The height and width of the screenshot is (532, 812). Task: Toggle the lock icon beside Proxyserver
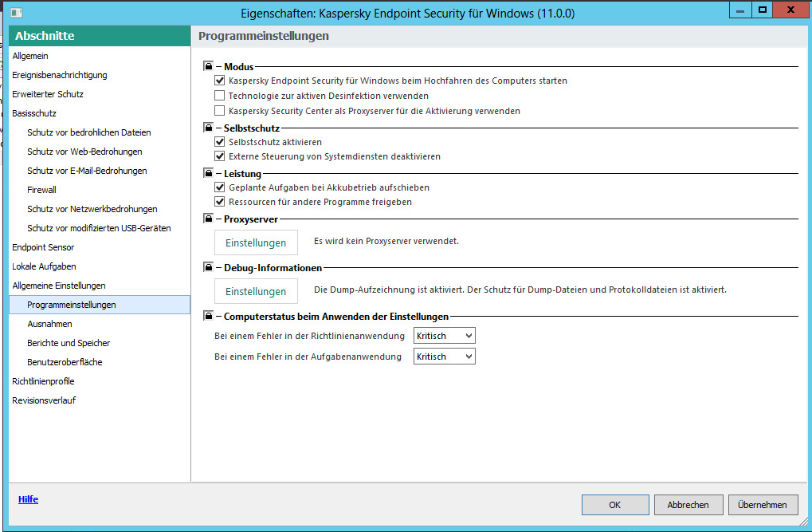(208, 219)
